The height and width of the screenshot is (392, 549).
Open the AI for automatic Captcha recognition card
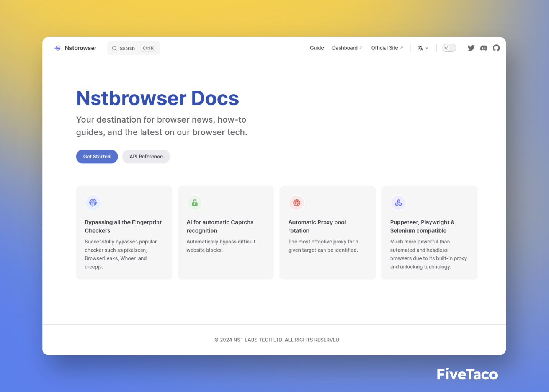tap(226, 233)
